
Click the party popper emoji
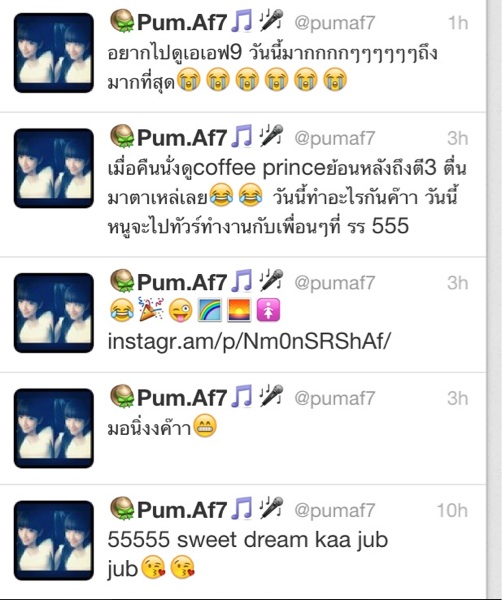coord(151,308)
